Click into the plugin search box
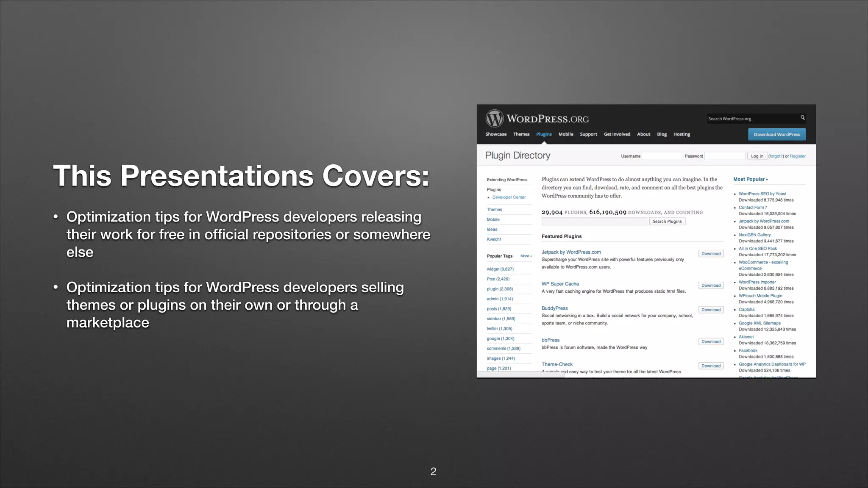The width and height of the screenshot is (868, 488). [594, 221]
